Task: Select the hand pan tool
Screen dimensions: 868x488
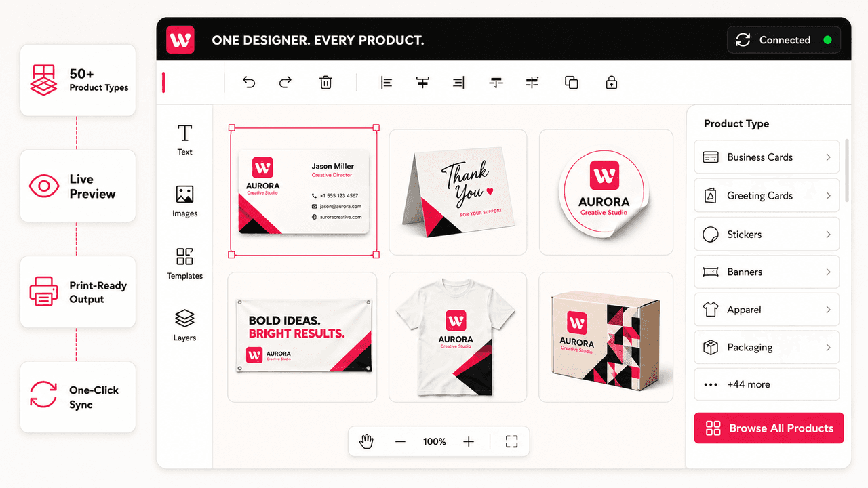Action: tap(366, 442)
